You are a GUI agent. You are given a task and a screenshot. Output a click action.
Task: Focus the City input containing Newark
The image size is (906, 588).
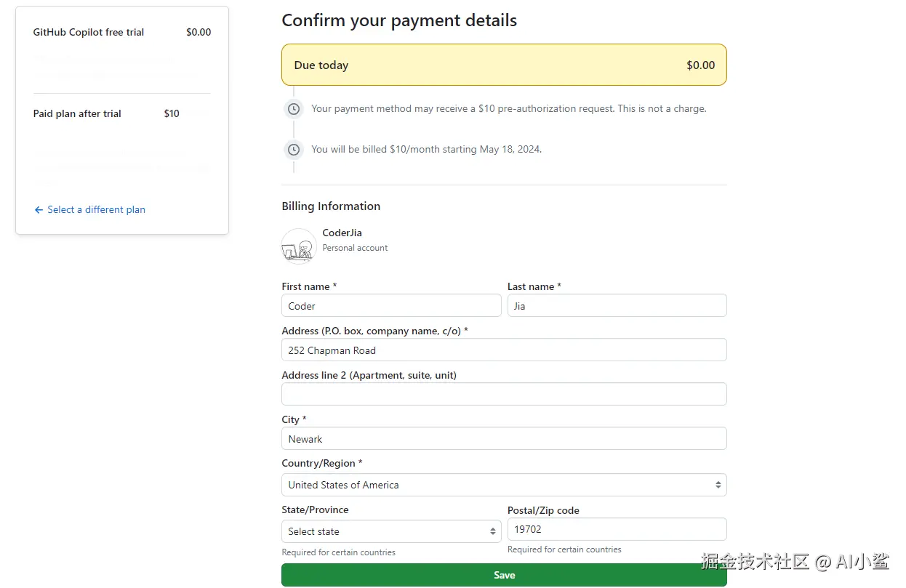(x=504, y=439)
